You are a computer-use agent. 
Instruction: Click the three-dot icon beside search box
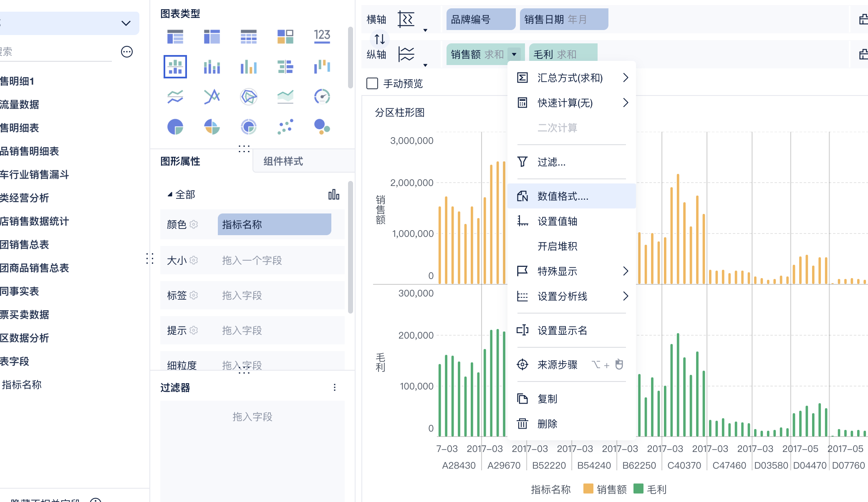(127, 52)
